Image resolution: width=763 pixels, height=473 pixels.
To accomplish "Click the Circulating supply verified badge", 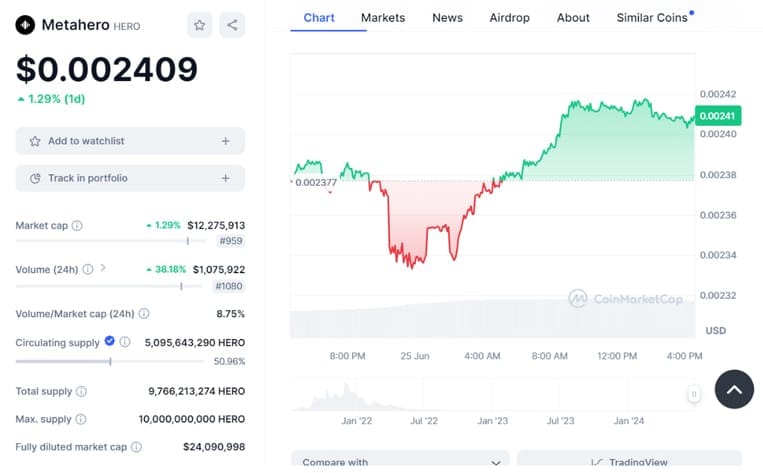I will pyautogui.click(x=110, y=342).
